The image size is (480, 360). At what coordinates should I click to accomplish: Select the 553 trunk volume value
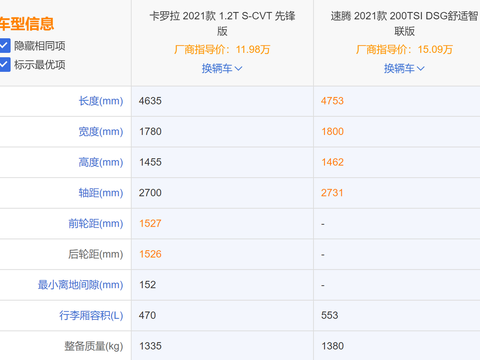330,315
